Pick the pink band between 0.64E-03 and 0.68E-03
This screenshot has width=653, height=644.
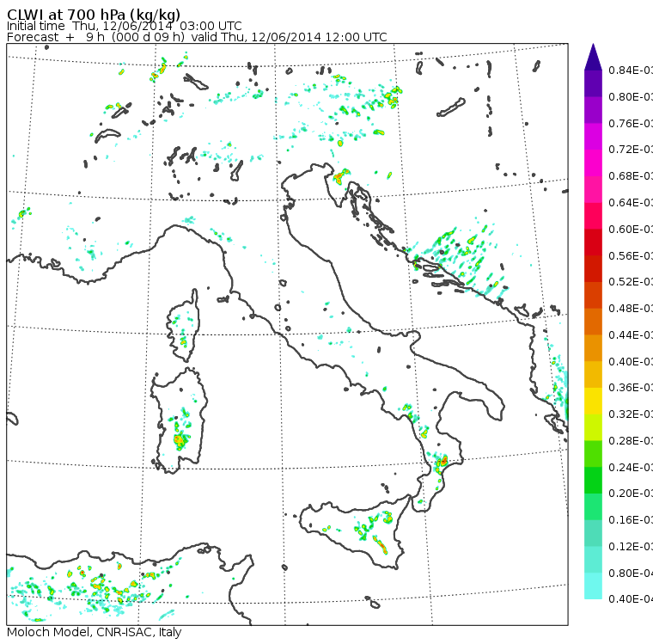point(593,189)
